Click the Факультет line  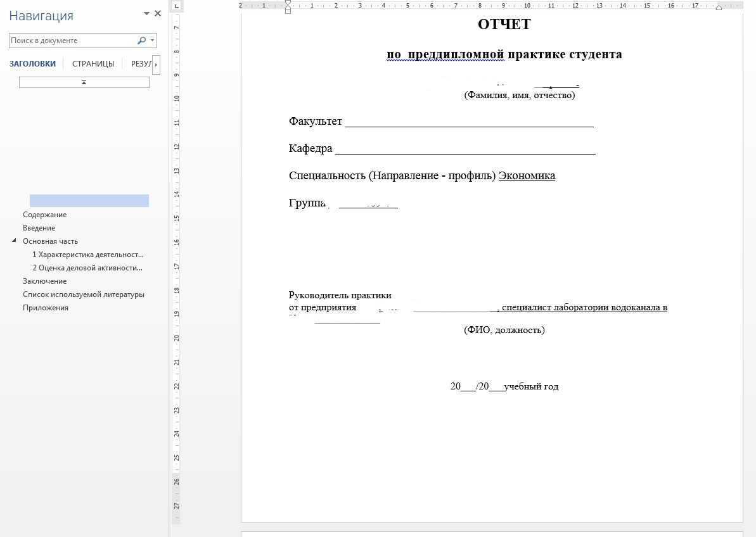(x=441, y=122)
